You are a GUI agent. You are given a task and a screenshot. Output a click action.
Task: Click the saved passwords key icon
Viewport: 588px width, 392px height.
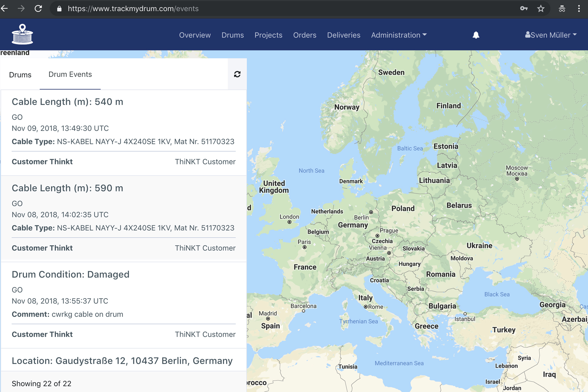click(x=524, y=9)
